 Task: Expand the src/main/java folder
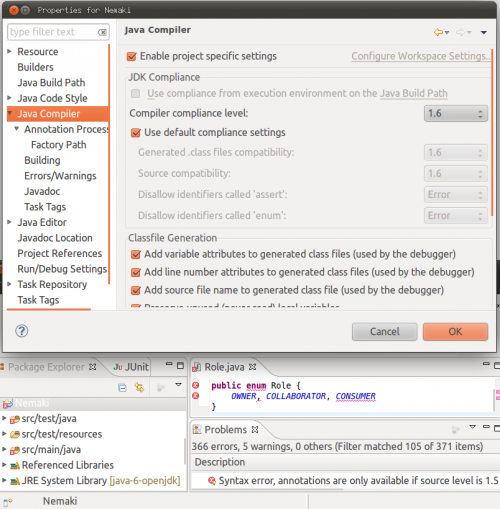click(x=4, y=449)
